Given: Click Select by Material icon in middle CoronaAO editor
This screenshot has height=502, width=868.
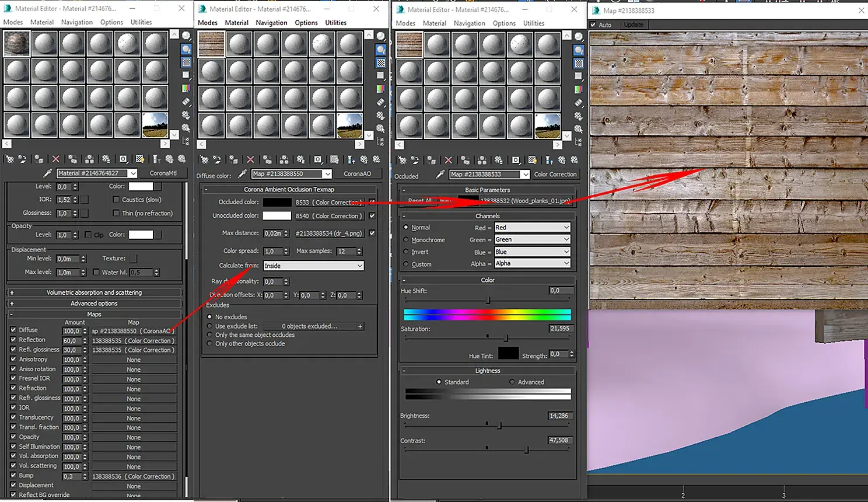Looking at the screenshot, I should point(380,128).
